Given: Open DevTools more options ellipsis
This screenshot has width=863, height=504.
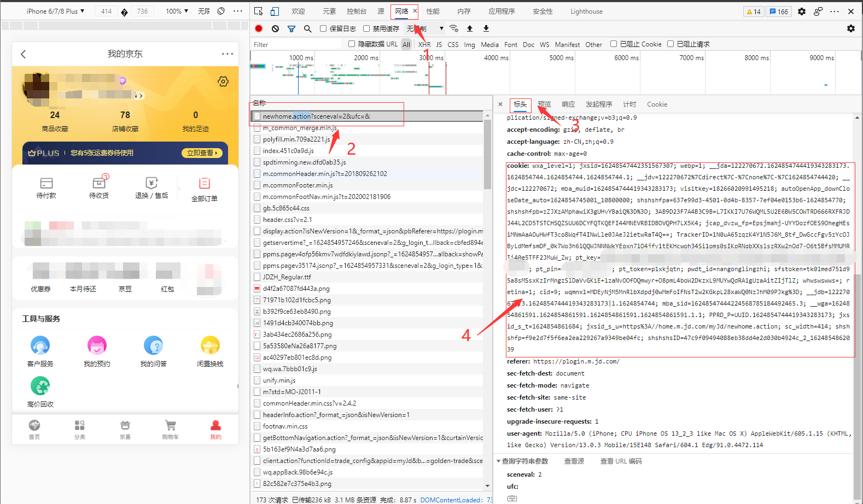Looking at the screenshot, I should tap(835, 11).
